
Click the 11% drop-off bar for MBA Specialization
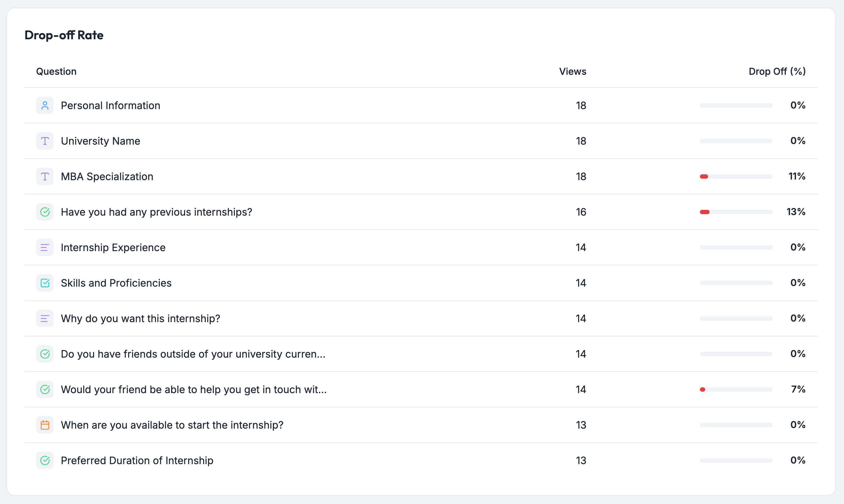tap(736, 176)
